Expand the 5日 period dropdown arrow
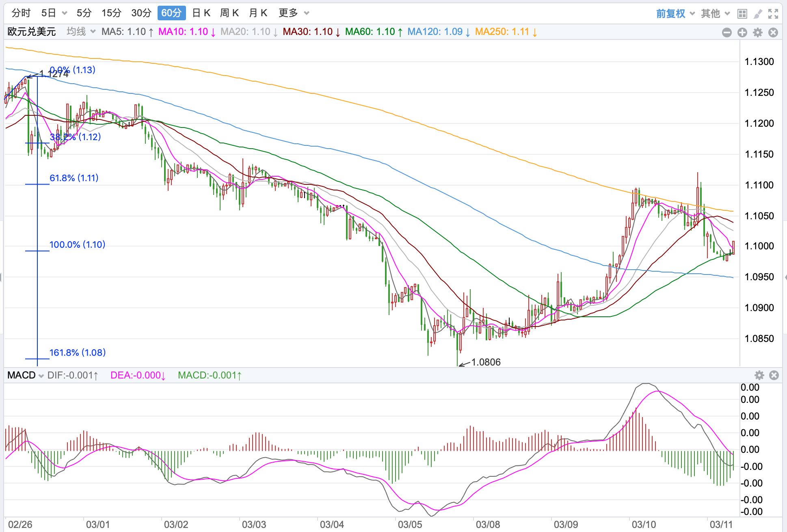The width and height of the screenshot is (787, 532). tap(64, 13)
